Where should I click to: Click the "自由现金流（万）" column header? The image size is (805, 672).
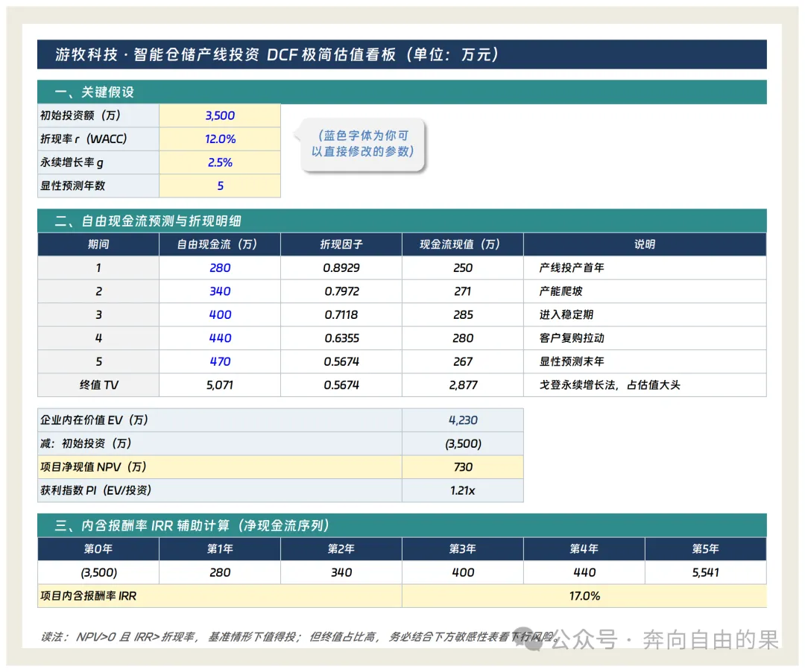[220, 244]
